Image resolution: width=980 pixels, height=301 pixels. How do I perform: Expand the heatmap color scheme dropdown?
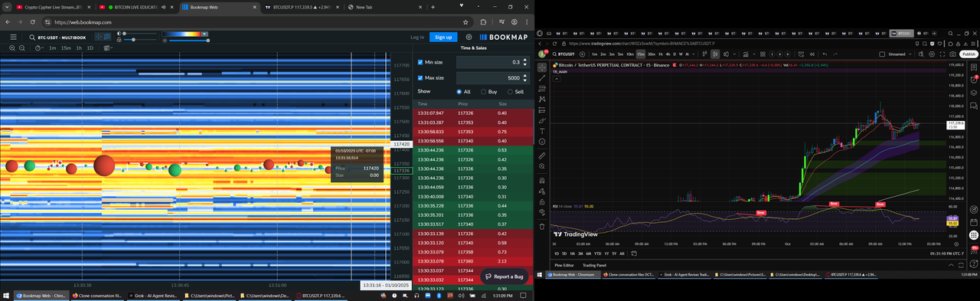(x=204, y=34)
